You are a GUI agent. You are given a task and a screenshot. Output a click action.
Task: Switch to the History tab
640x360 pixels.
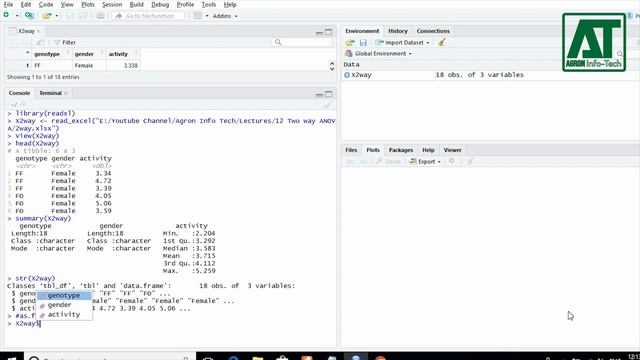tap(398, 31)
